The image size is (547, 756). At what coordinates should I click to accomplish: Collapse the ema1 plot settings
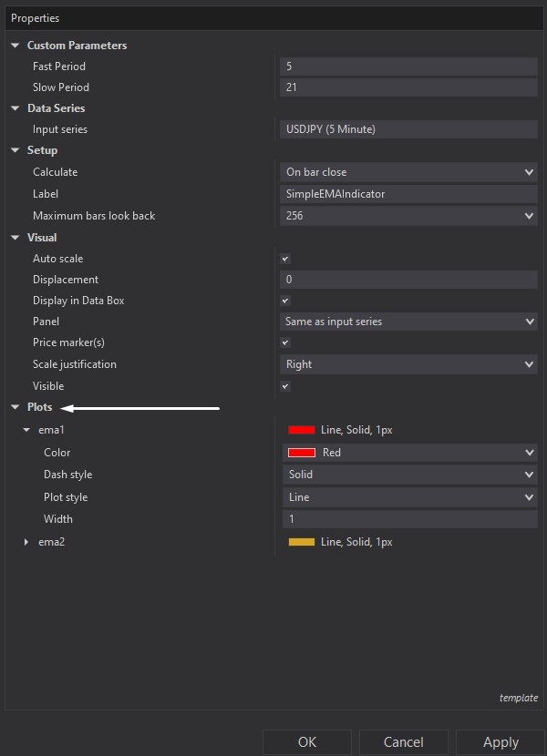pos(26,429)
